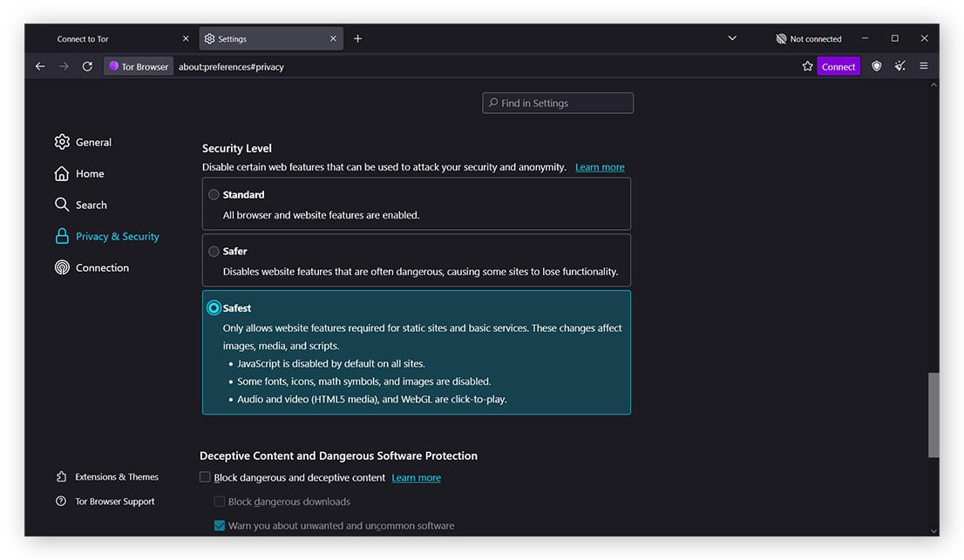Bookmark this page with the star icon
The width and height of the screenshot is (964, 560).
click(x=807, y=66)
